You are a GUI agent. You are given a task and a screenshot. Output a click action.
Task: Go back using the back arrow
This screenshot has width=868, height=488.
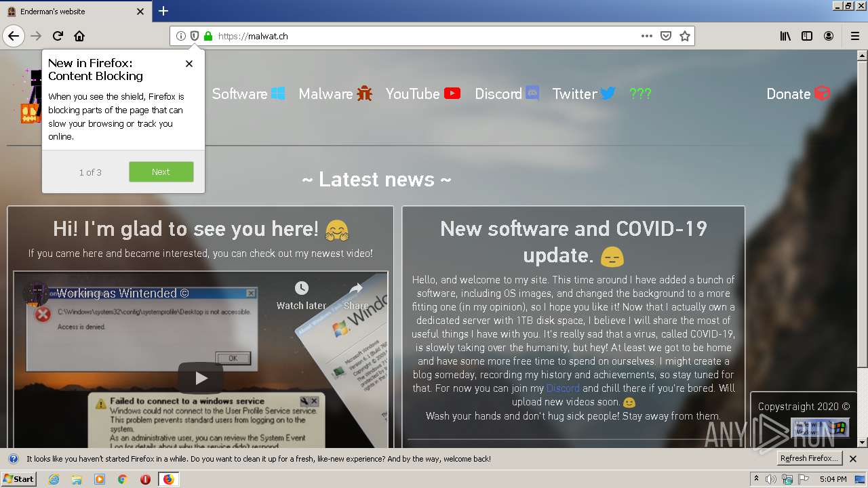(14, 36)
